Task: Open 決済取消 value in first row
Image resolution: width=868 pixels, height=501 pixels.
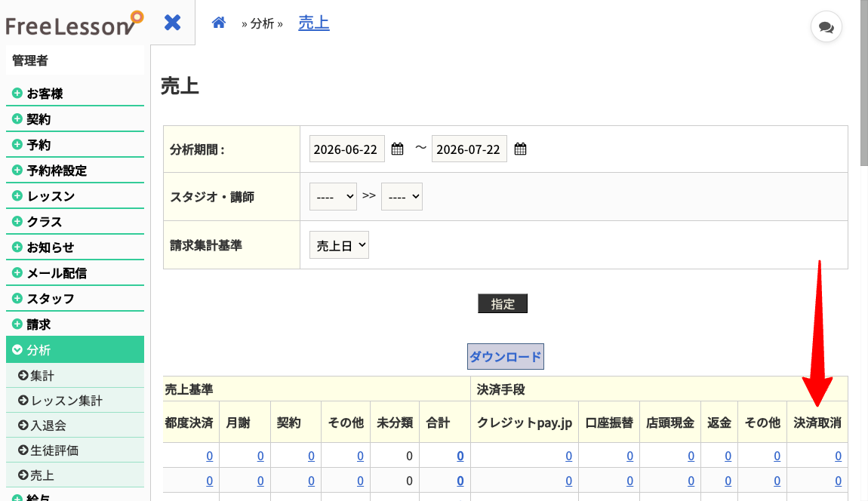Action: [838, 456]
